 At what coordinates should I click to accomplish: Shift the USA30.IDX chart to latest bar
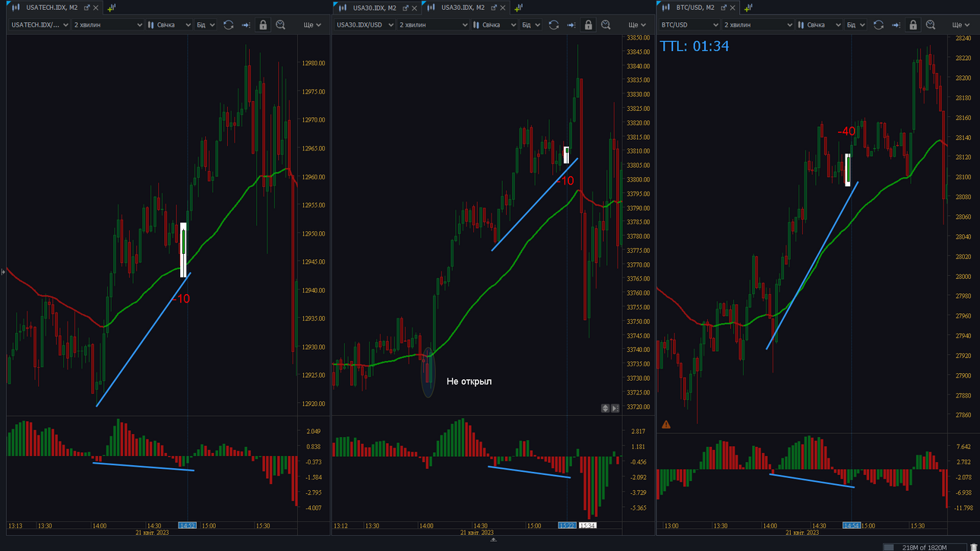[571, 25]
